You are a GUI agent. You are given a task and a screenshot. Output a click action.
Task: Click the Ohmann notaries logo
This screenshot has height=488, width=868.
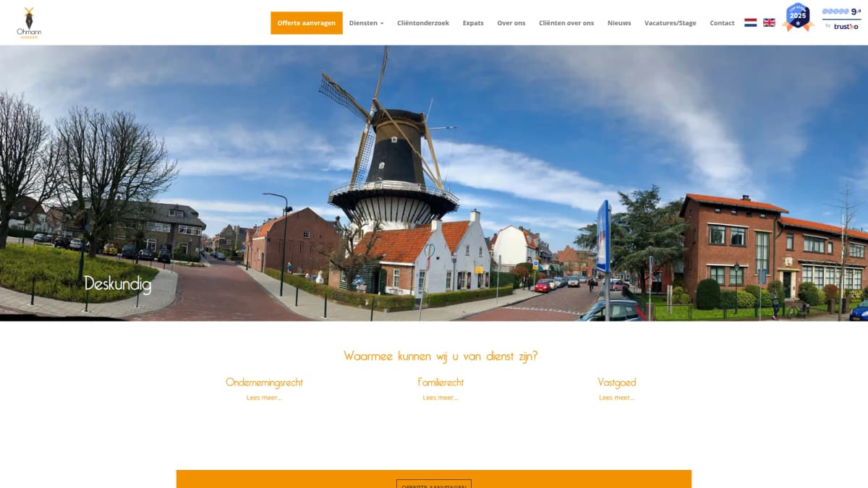[x=29, y=22]
